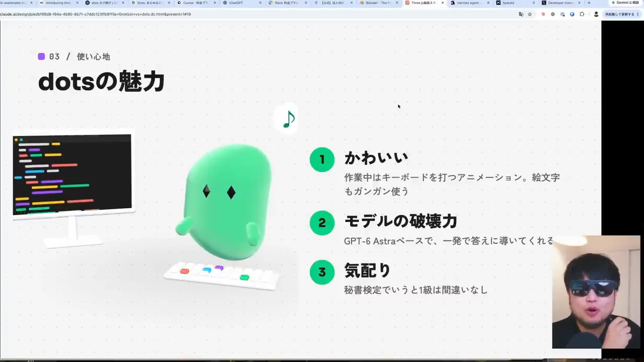This screenshot has height=362, width=644.
Task: Close the SpaceX tab
Action: point(534,3)
